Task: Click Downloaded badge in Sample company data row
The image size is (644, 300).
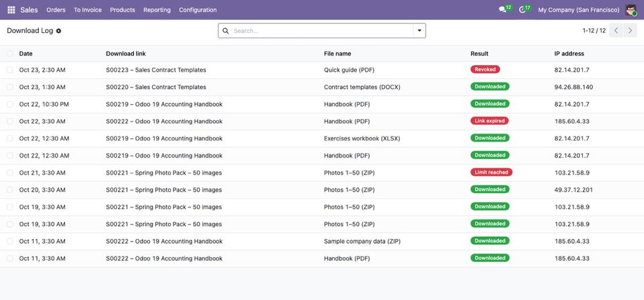Action: tap(490, 241)
